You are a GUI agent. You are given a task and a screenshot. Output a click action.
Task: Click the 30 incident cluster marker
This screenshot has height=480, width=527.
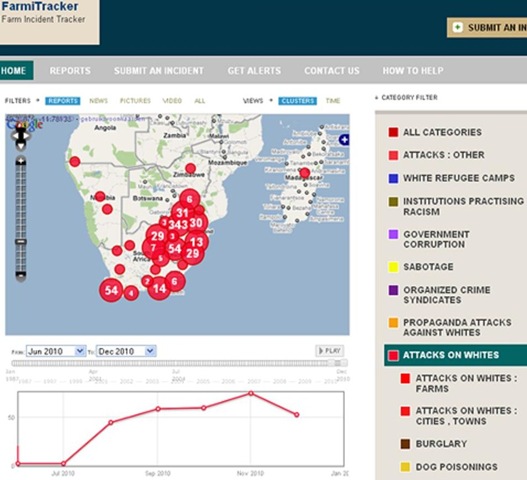196,223
